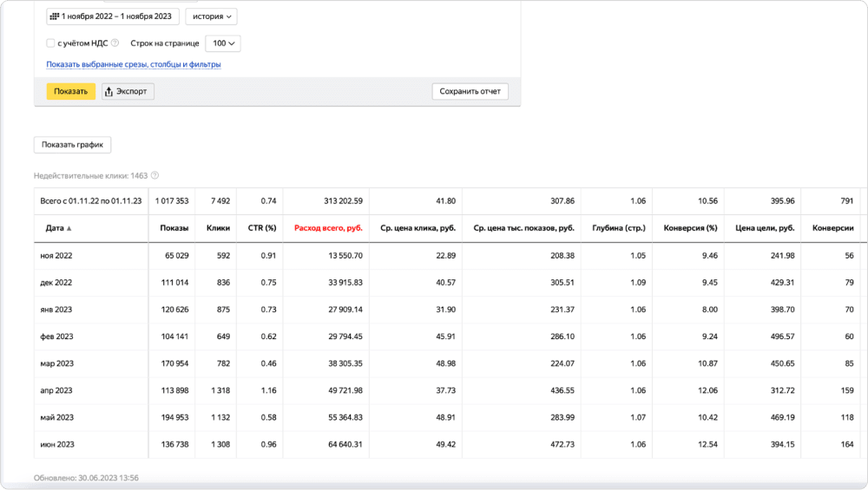
Task: Click the CTR (%) column header
Action: pyautogui.click(x=260, y=228)
